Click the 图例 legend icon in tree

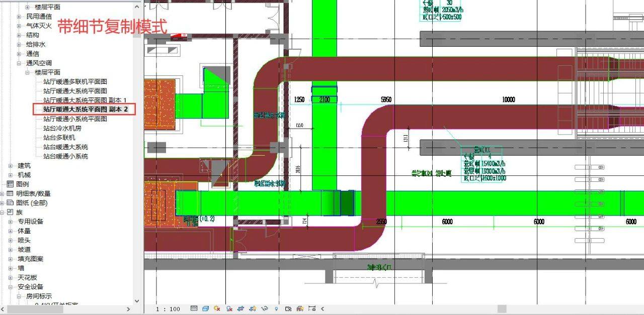(10, 184)
